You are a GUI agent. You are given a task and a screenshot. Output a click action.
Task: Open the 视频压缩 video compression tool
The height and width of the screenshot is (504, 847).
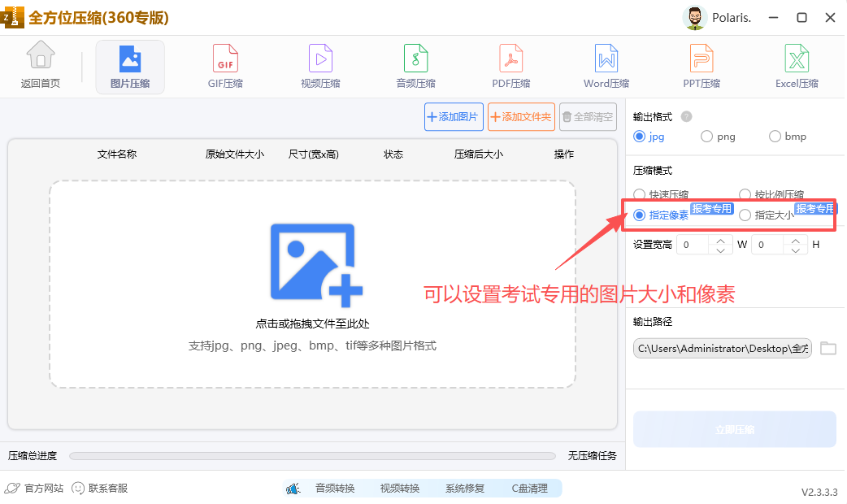point(320,67)
